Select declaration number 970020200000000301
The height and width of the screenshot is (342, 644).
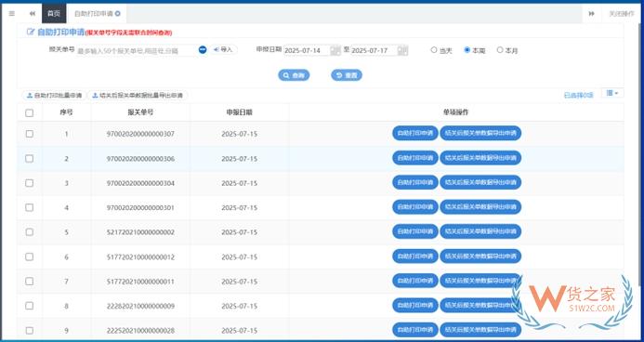[140, 208]
